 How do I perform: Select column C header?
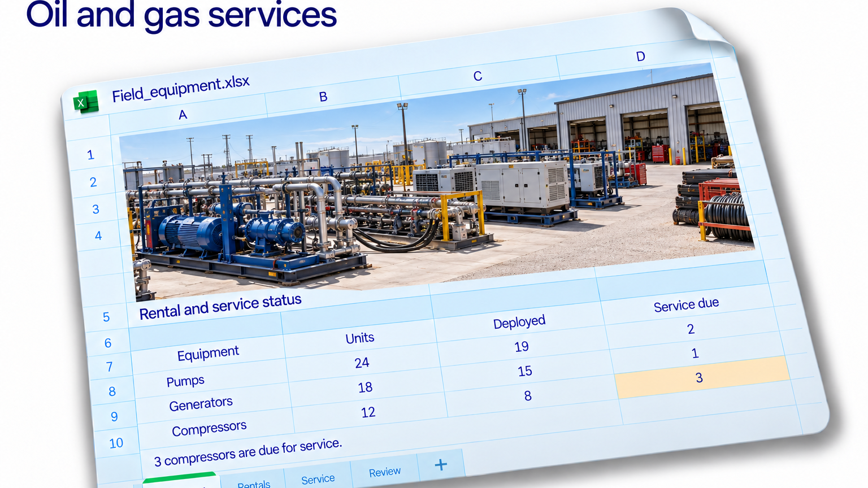tap(478, 76)
